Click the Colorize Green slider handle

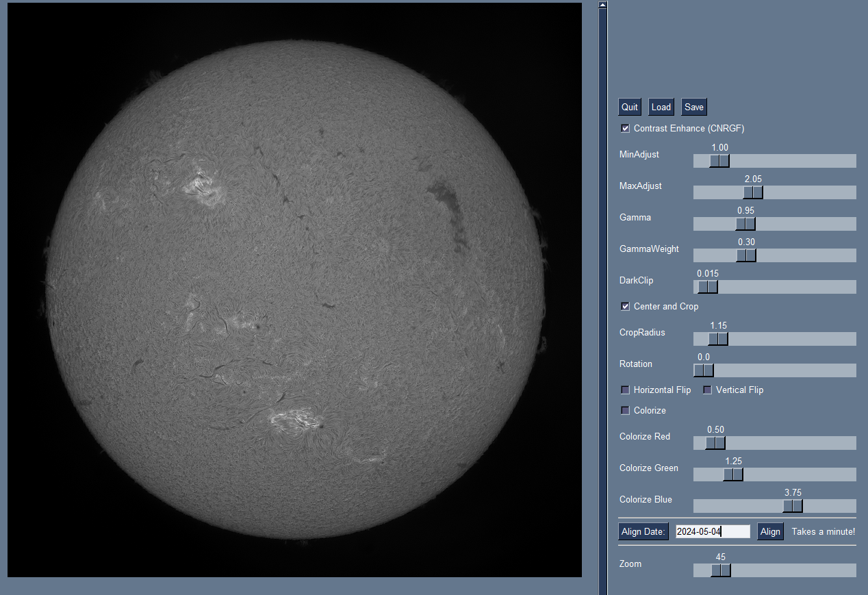click(x=733, y=474)
